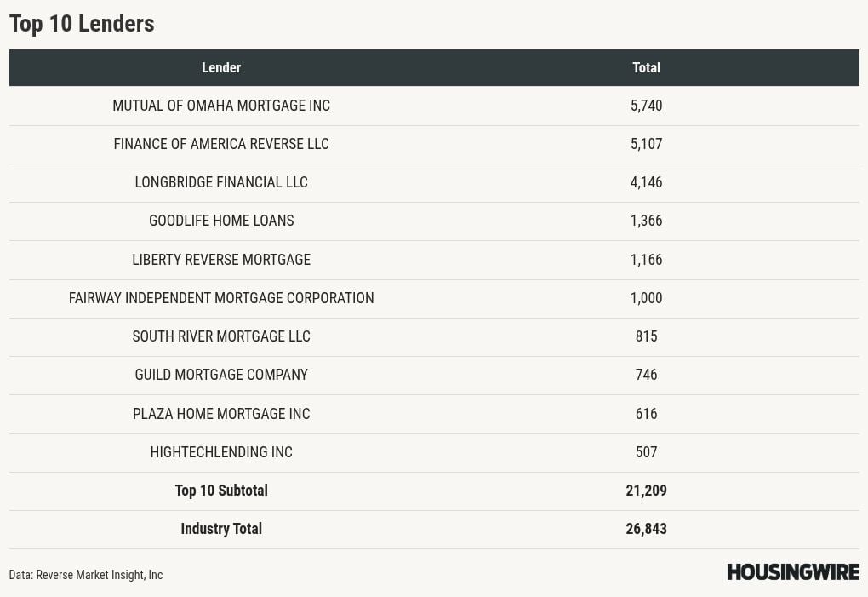The width and height of the screenshot is (868, 597).
Task: Click the Reverse Market Insight data credit
Action: point(86,575)
